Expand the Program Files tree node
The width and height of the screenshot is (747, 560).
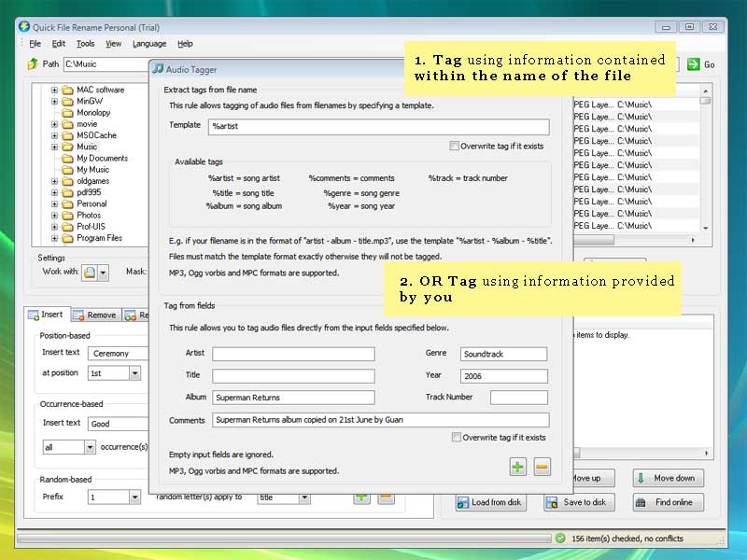55,238
